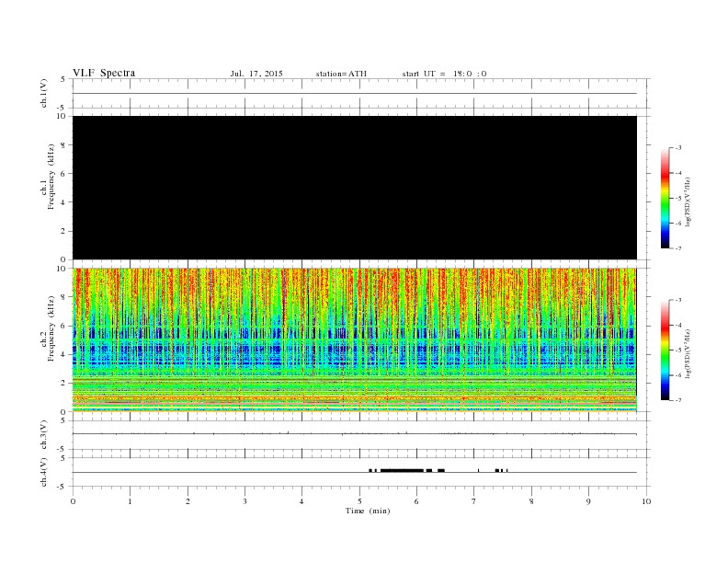
Task: Click time axis tick label "3"
Action: click(245, 501)
